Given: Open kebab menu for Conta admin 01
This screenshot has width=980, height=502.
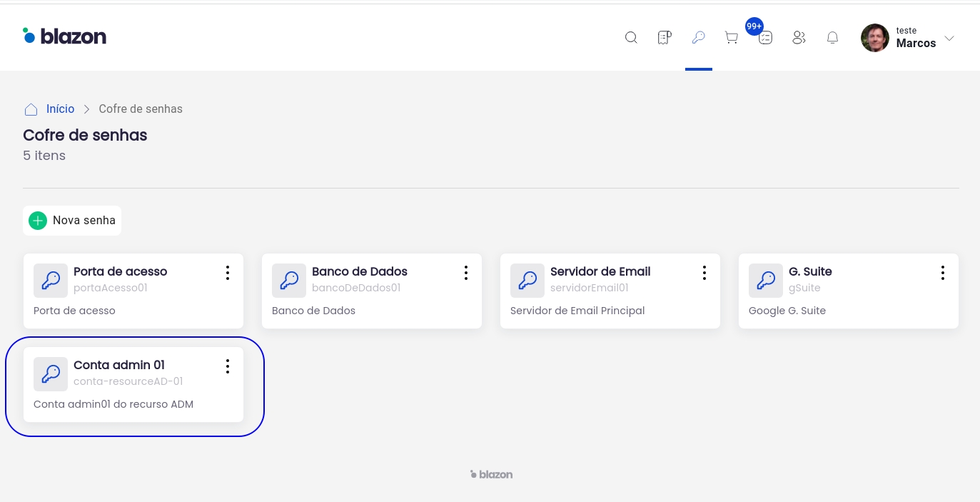Looking at the screenshot, I should pyautogui.click(x=228, y=366).
